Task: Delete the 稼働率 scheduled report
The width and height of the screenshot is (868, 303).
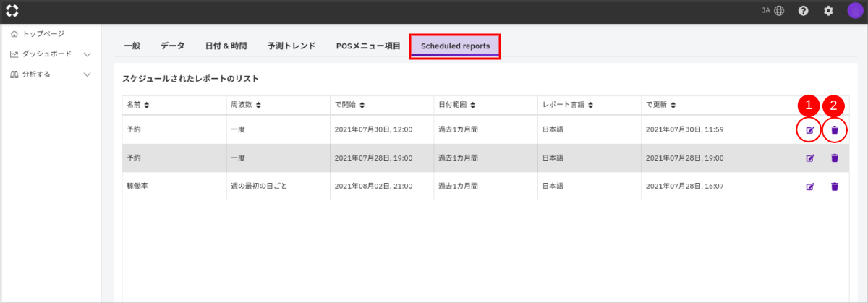Action: tap(835, 187)
